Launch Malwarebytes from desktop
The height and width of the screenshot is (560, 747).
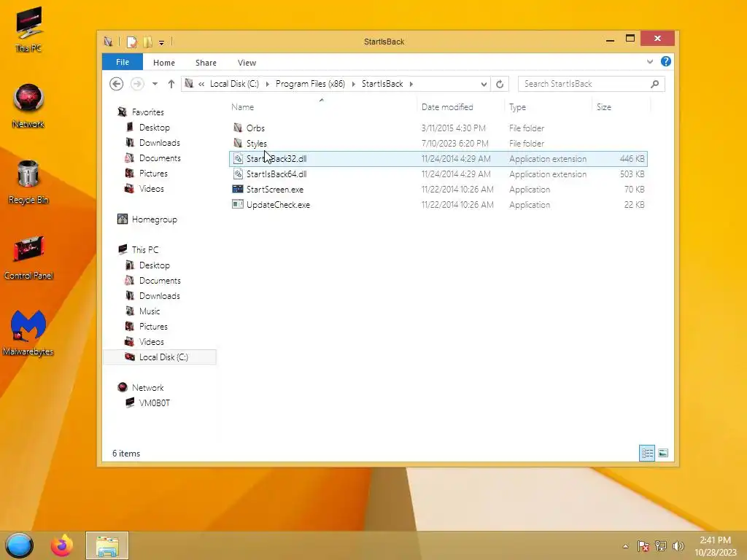pos(28,333)
